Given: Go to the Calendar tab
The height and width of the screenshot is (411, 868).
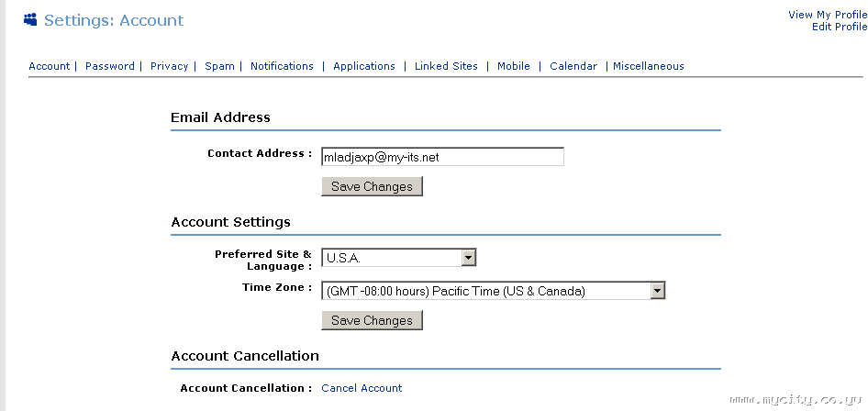Looking at the screenshot, I should pyautogui.click(x=573, y=66).
